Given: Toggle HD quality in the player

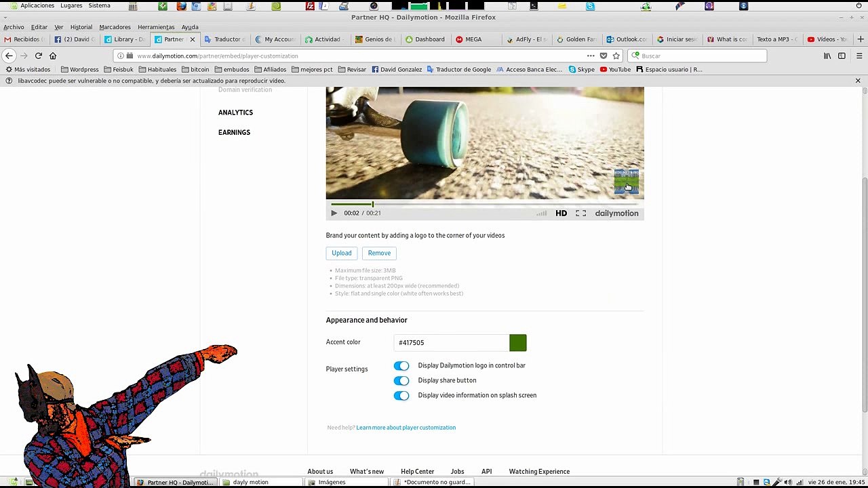Looking at the screenshot, I should (x=561, y=213).
